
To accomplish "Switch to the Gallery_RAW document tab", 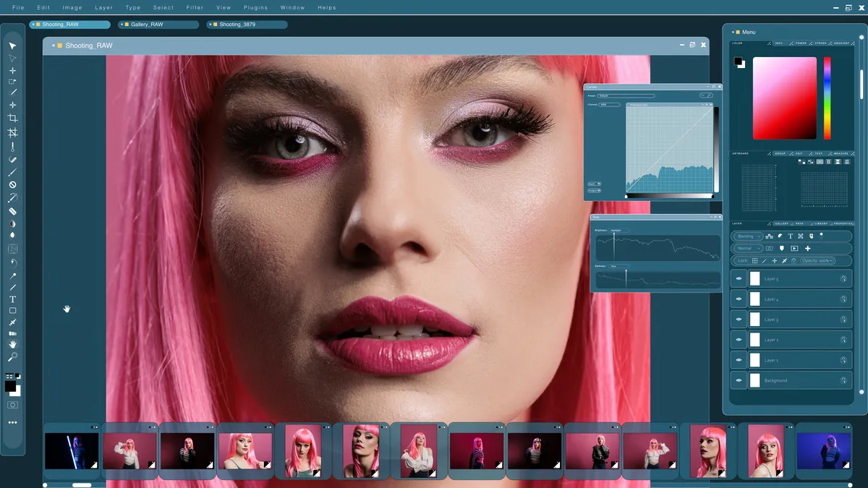I will click(x=158, y=25).
